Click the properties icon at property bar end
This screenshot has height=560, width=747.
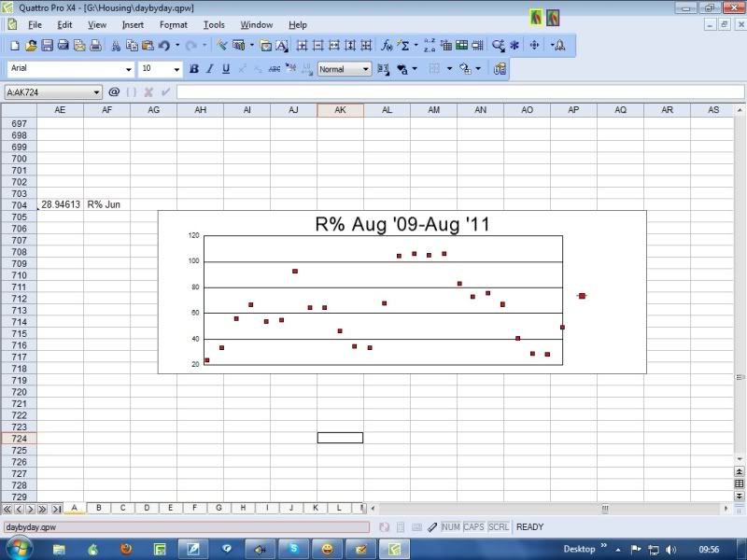500,69
